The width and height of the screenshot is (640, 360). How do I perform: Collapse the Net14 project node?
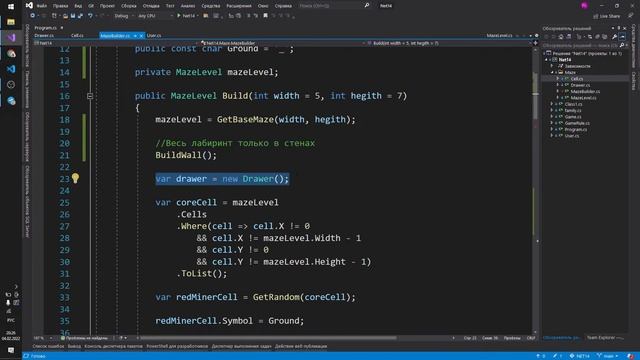(547, 60)
